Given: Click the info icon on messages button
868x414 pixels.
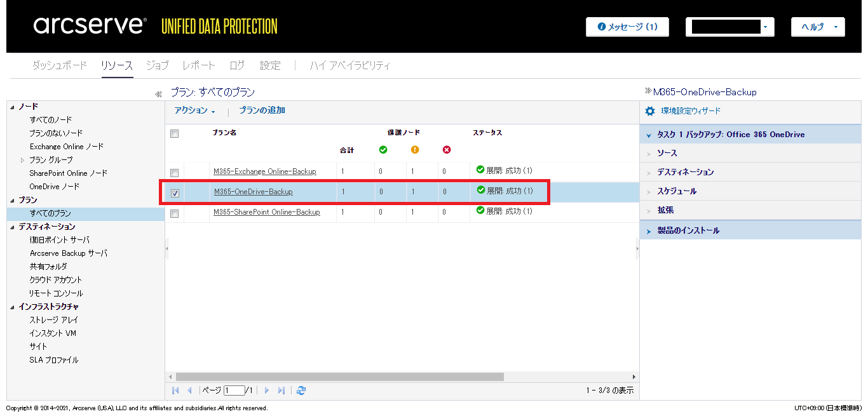Looking at the screenshot, I should [x=602, y=27].
